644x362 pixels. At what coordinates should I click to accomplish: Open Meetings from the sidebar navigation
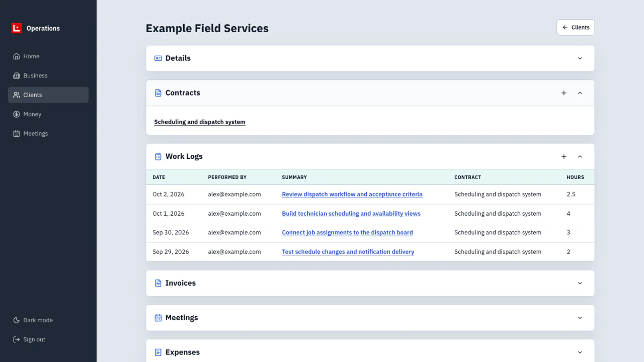tap(48, 133)
